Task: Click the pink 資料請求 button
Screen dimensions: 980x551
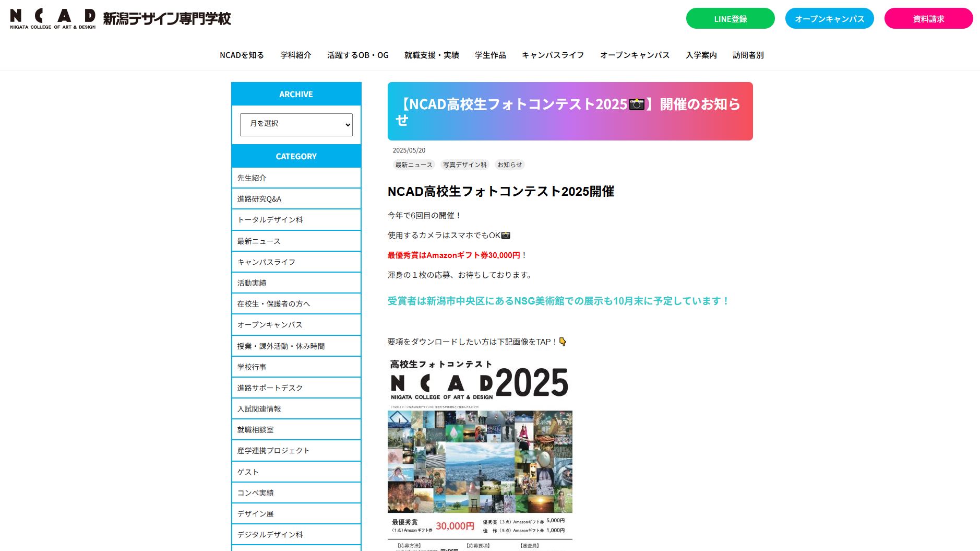Action: pyautogui.click(x=928, y=18)
